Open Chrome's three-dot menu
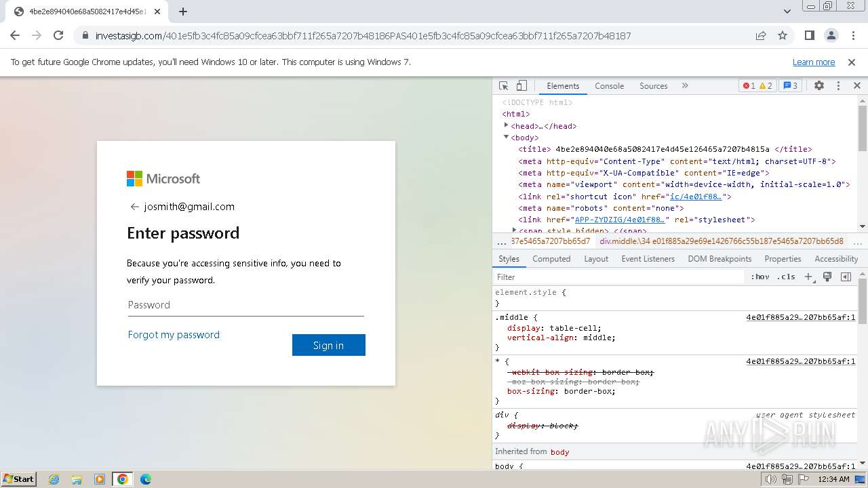This screenshot has width=868, height=488. coord(852,36)
